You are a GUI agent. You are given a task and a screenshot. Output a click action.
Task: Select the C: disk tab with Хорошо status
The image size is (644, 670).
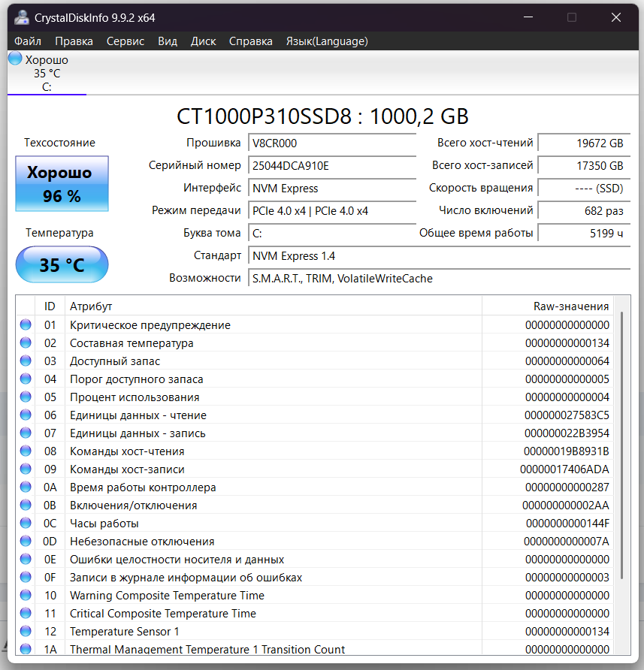click(x=47, y=73)
